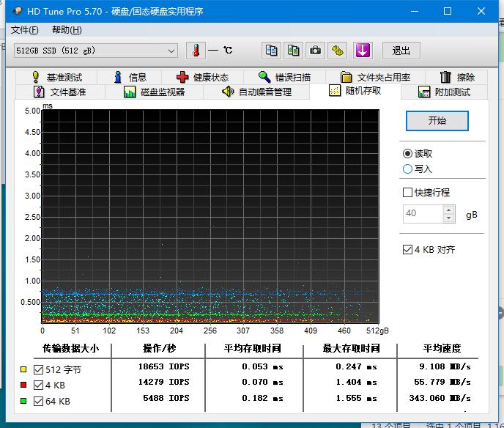Select the 随机存取 tab

click(355, 91)
